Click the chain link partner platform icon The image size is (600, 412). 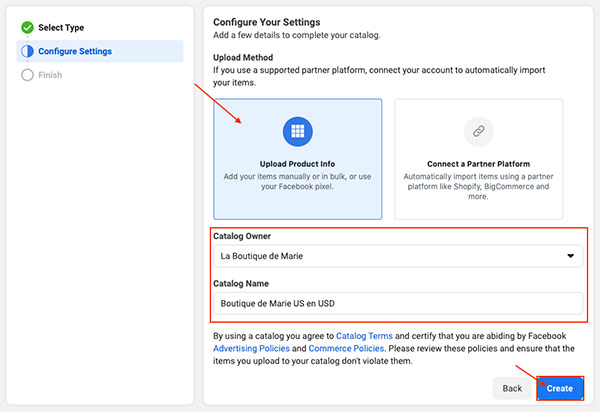click(478, 132)
